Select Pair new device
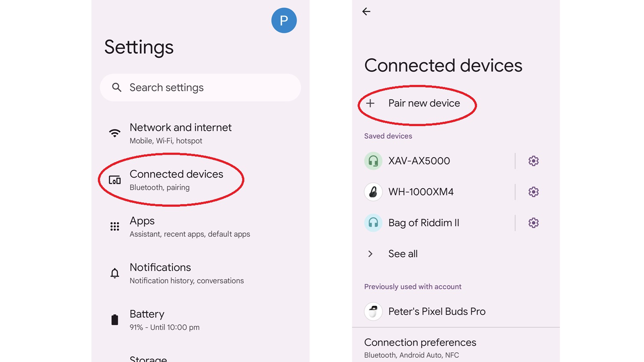 (x=424, y=103)
